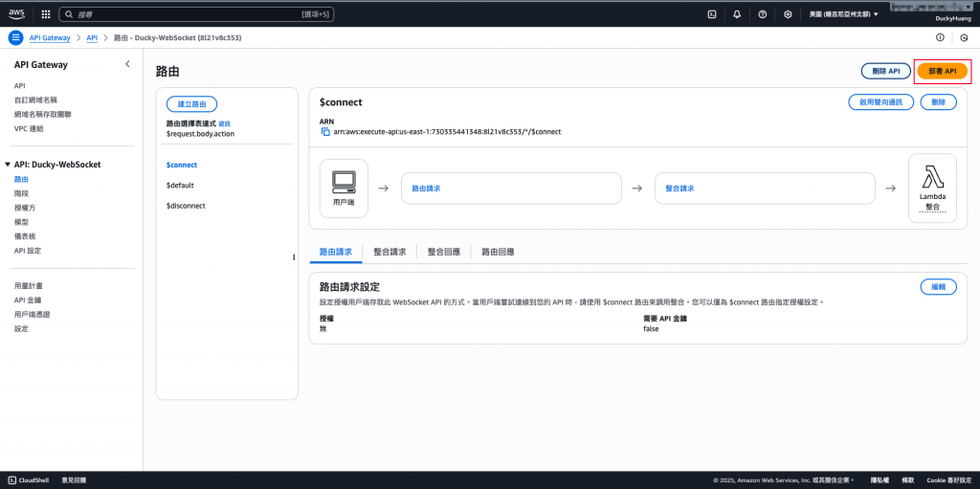Open API in the side navigation

(x=19, y=86)
